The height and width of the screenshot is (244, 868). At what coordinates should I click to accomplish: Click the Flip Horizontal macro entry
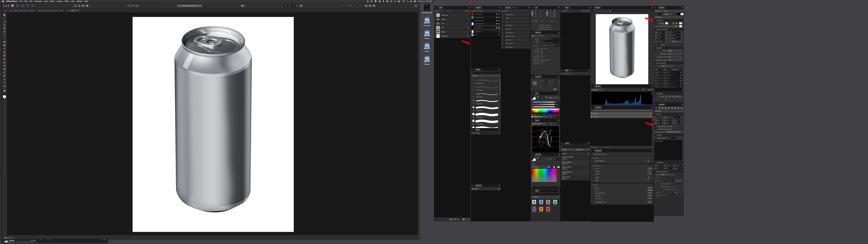point(576,173)
